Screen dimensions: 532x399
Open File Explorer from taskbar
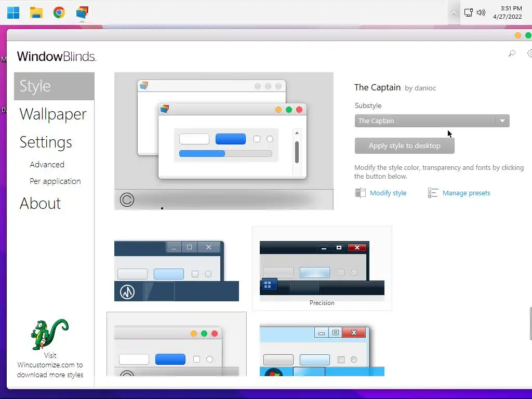[x=36, y=12]
